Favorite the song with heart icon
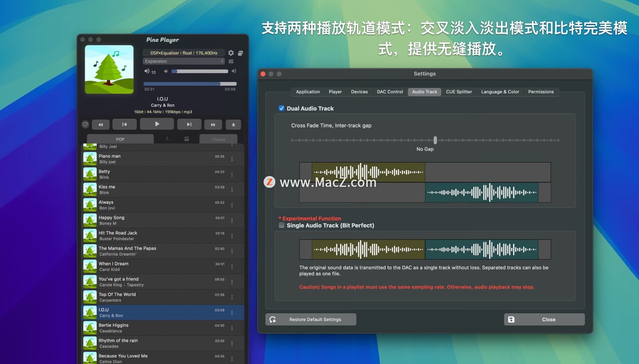Screen dimensions: 639x364 (86, 124)
